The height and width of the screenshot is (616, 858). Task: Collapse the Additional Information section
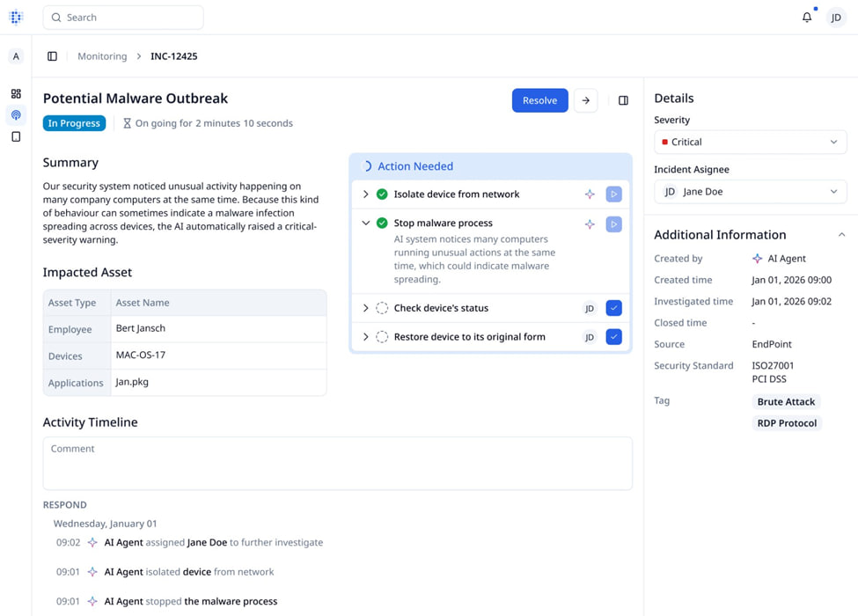click(841, 235)
